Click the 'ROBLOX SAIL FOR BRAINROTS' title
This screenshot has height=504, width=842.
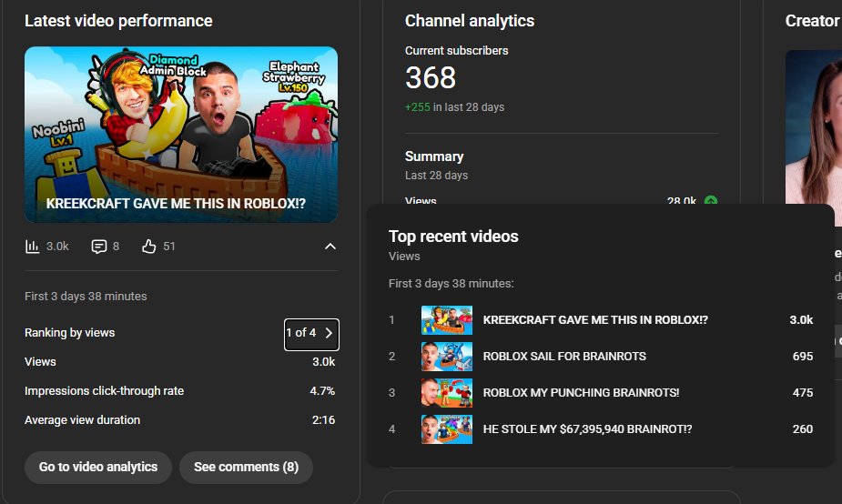click(x=564, y=357)
